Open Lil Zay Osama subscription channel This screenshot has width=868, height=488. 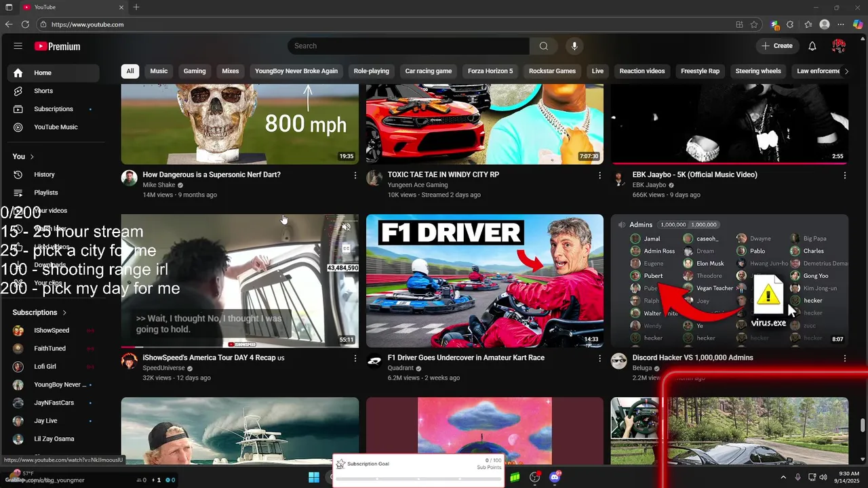click(53, 439)
